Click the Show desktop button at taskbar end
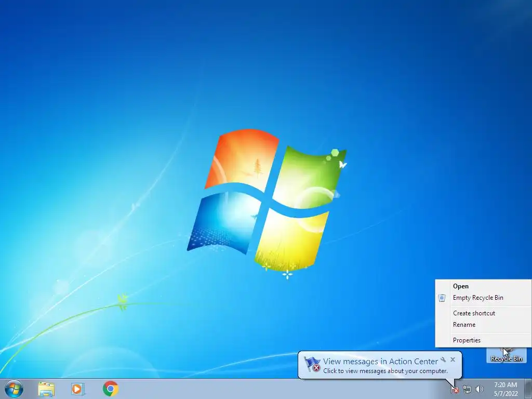532x399 pixels. pos(528,389)
